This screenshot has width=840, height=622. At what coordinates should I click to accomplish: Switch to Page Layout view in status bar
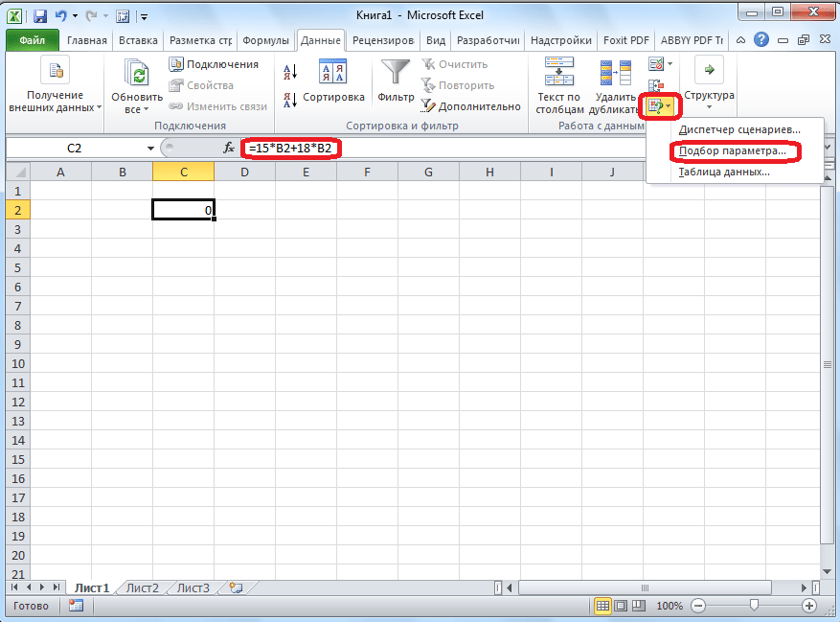[x=621, y=606]
